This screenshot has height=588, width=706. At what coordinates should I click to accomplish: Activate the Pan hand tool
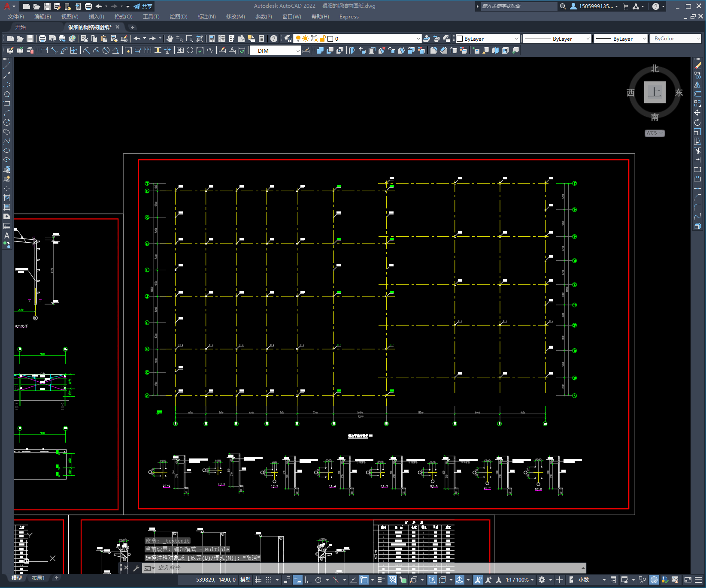coord(170,39)
